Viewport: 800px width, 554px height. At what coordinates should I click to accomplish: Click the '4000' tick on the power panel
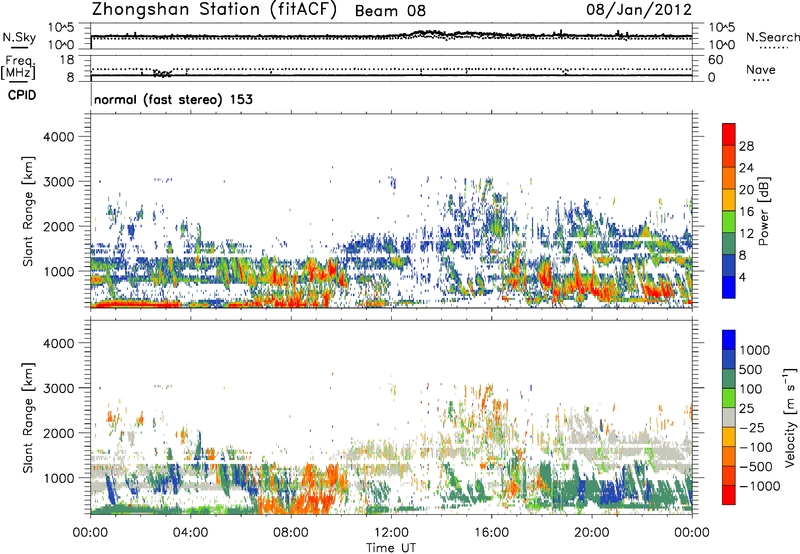click(58, 137)
